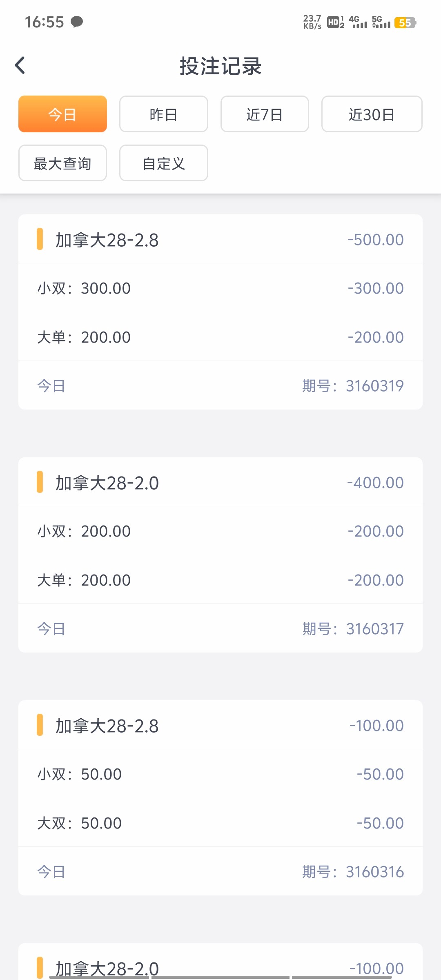
Task: Tap the message bubble status icon
Action: point(77,22)
